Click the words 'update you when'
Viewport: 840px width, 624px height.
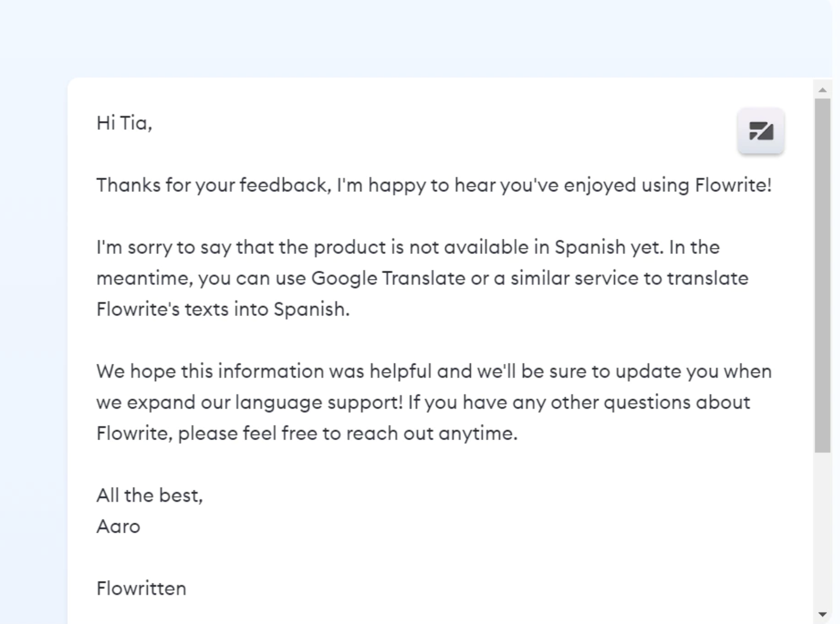click(694, 371)
